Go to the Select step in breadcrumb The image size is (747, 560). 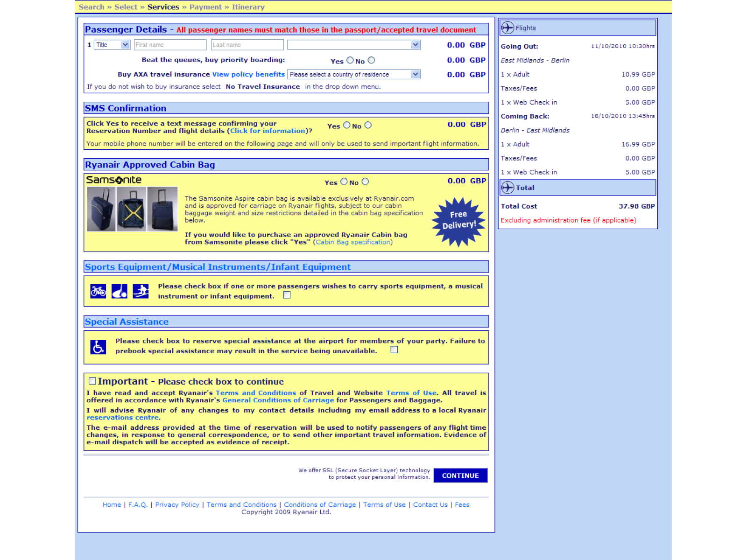pos(126,7)
